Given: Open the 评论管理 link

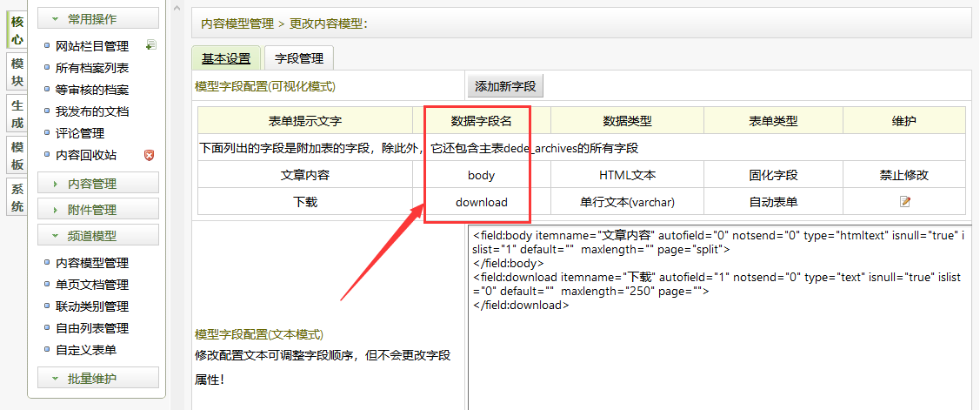Looking at the screenshot, I should pos(80,133).
